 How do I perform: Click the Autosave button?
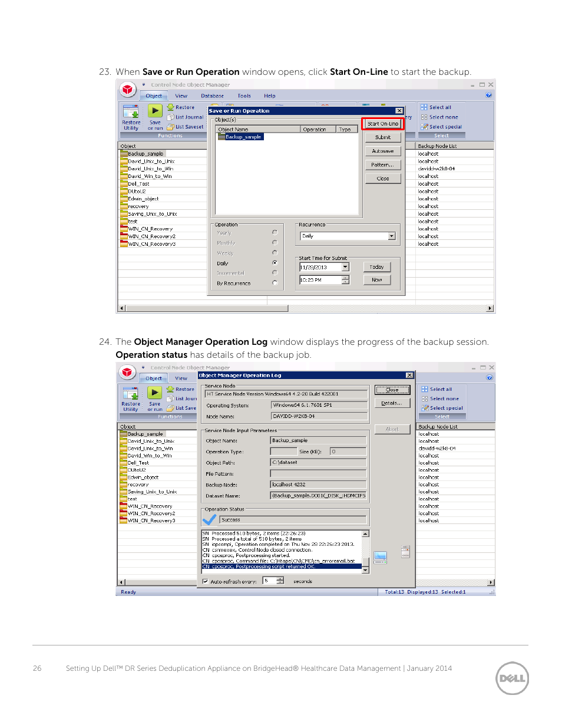[383, 151]
